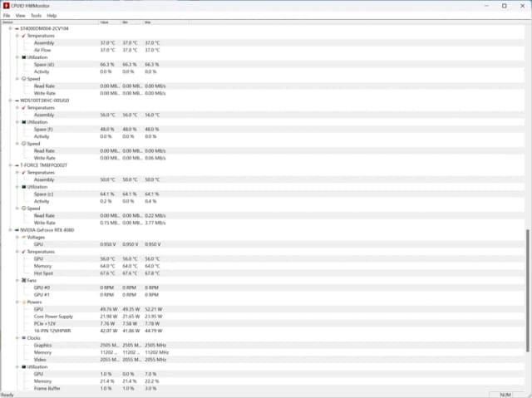Viewport: 532px width, 398px height.
Task: Open the View menu
Action: [20, 16]
